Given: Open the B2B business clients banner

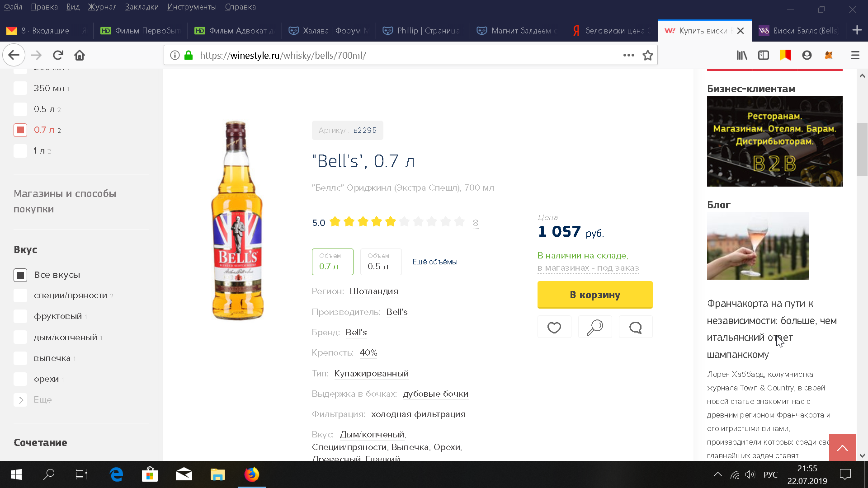Looking at the screenshot, I should (775, 141).
